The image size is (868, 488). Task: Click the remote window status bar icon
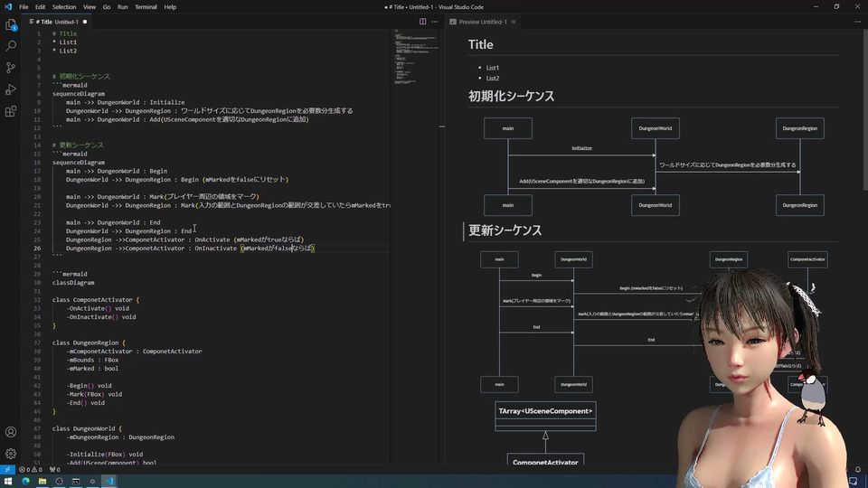coord(6,470)
